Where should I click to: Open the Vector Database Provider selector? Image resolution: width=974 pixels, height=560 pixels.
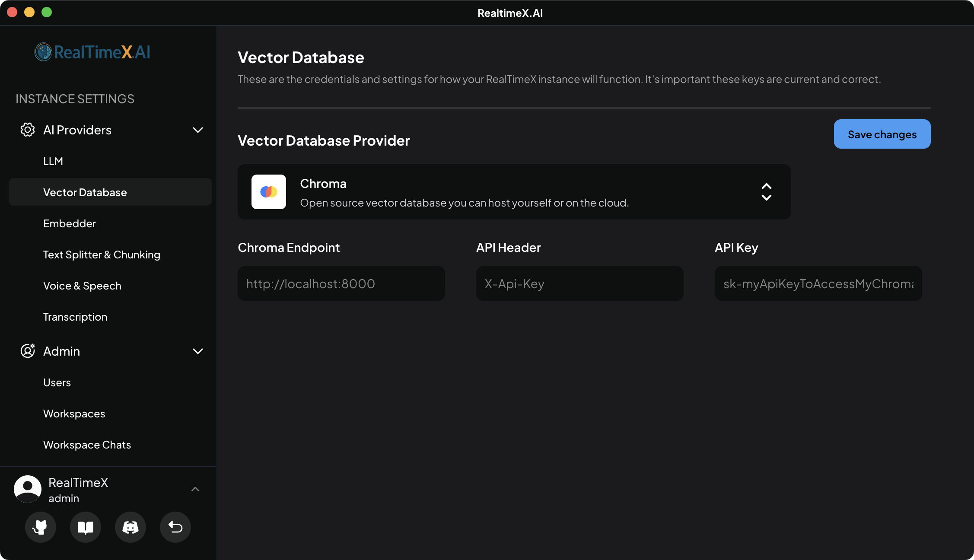click(767, 192)
